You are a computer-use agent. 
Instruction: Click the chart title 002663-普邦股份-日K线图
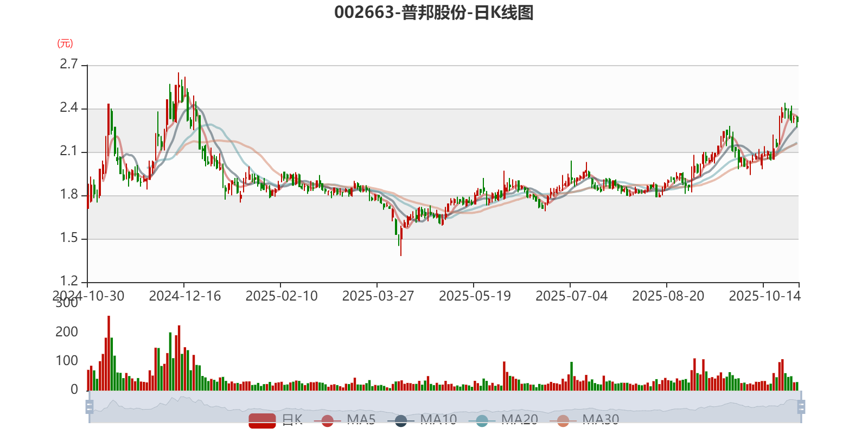pyautogui.click(x=434, y=12)
